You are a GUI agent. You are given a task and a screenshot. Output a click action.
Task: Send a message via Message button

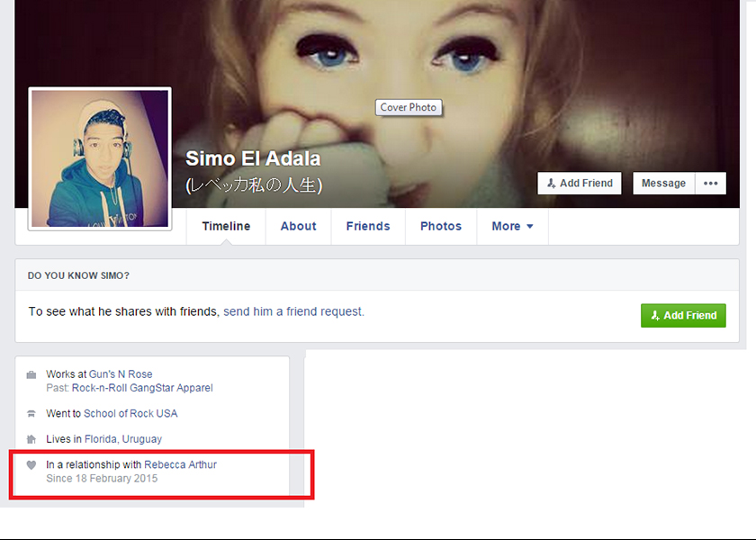pyautogui.click(x=663, y=184)
